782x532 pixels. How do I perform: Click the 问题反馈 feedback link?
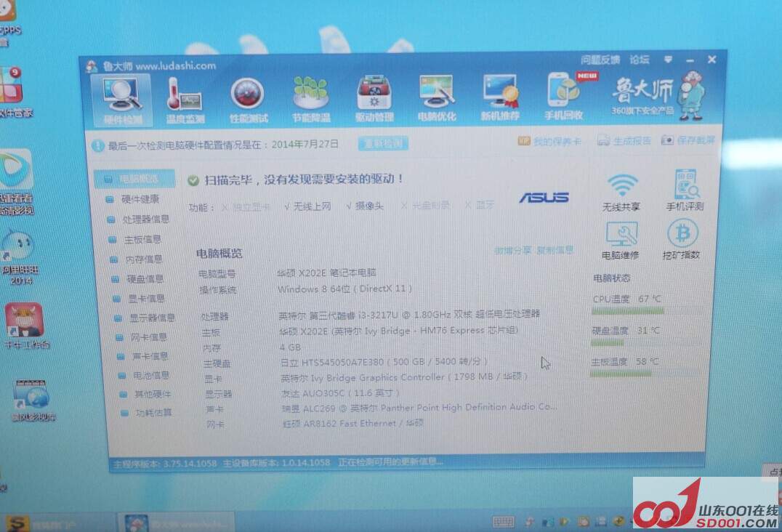pyautogui.click(x=600, y=60)
